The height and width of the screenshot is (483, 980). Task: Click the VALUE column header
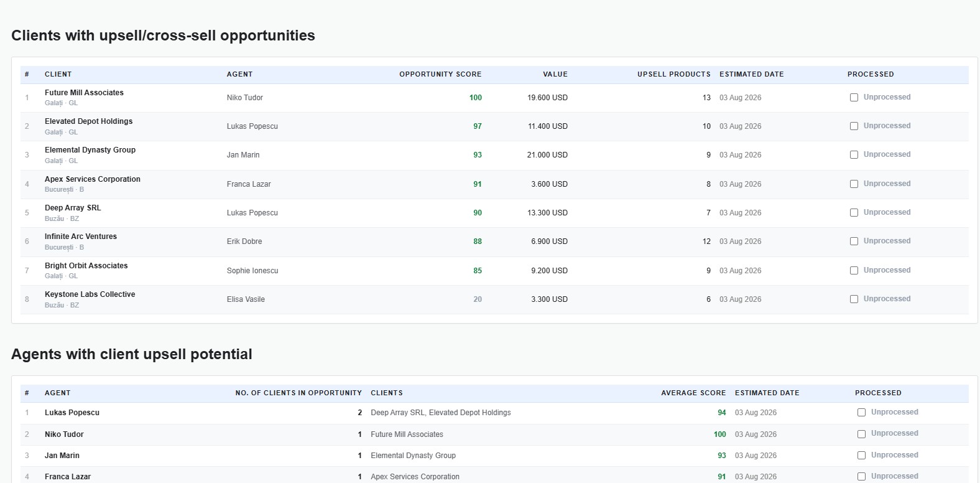coord(555,74)
